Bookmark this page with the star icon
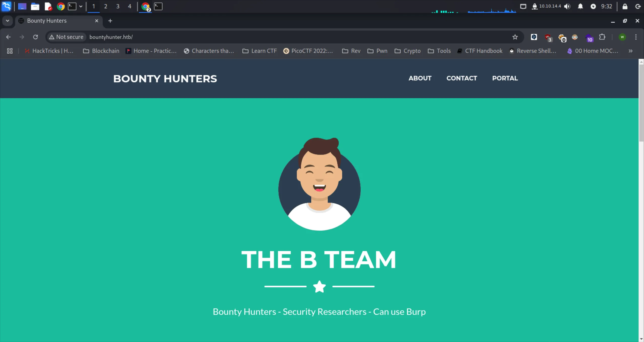The height and width of the screenshot is (342, 644). [515, 37]
